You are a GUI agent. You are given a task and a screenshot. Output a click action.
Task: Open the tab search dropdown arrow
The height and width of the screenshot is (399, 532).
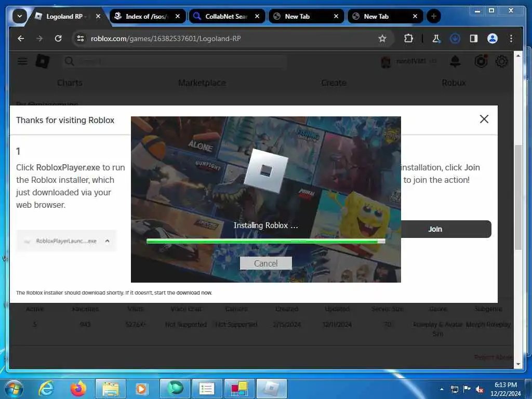19,16
